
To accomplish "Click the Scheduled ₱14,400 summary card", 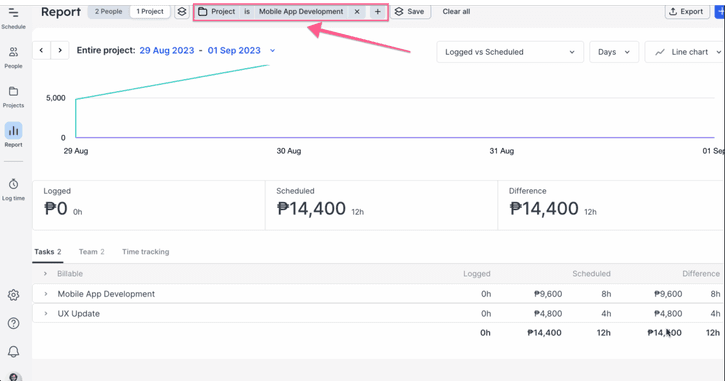I will click(x=381, y=205).
